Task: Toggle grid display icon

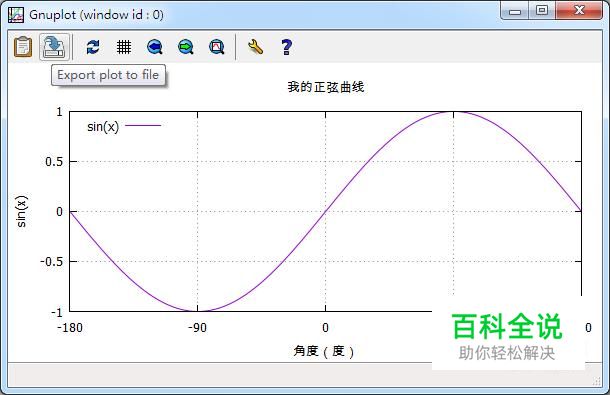Action: 124,47
